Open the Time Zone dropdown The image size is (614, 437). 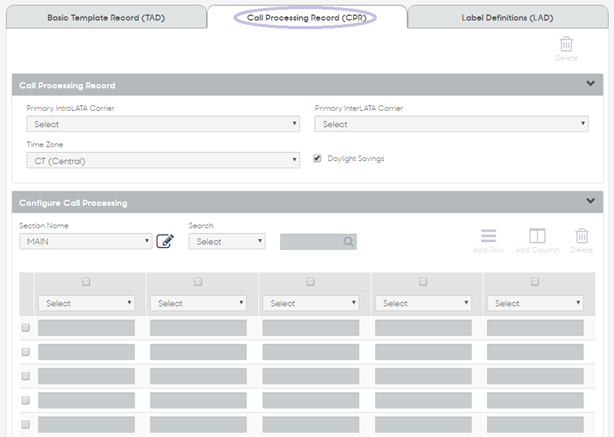pos(163,161)
